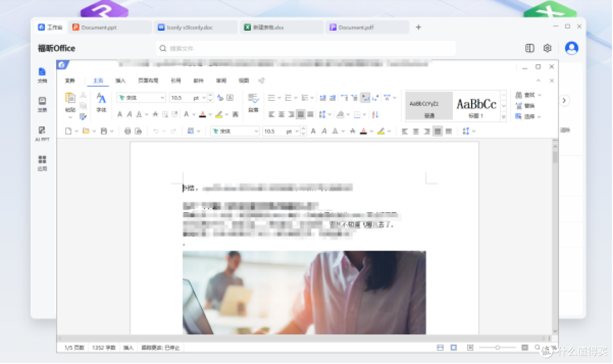The width and height of the screenshot is (613, 364).
Task: Toggle center alignment in ribbon paragraph group
Action: coord(282,114)
